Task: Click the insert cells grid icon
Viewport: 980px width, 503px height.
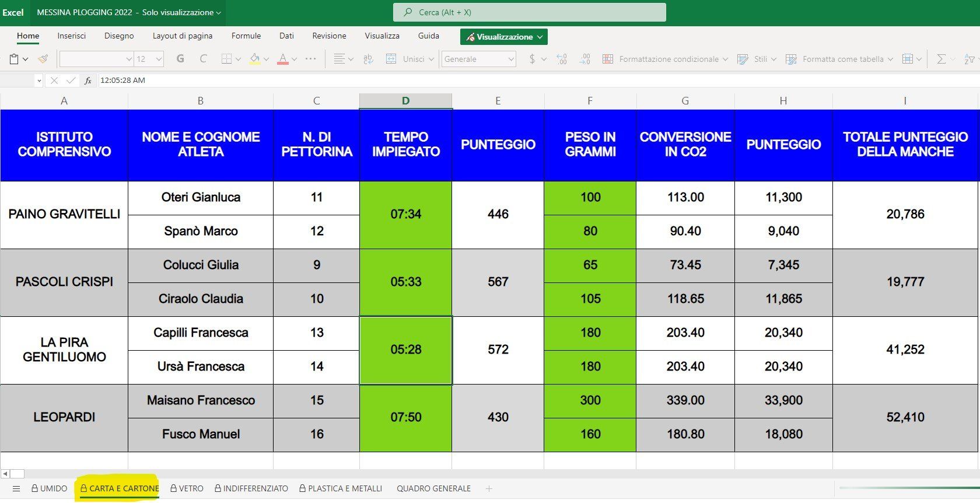Action: (x=907, y=59)
